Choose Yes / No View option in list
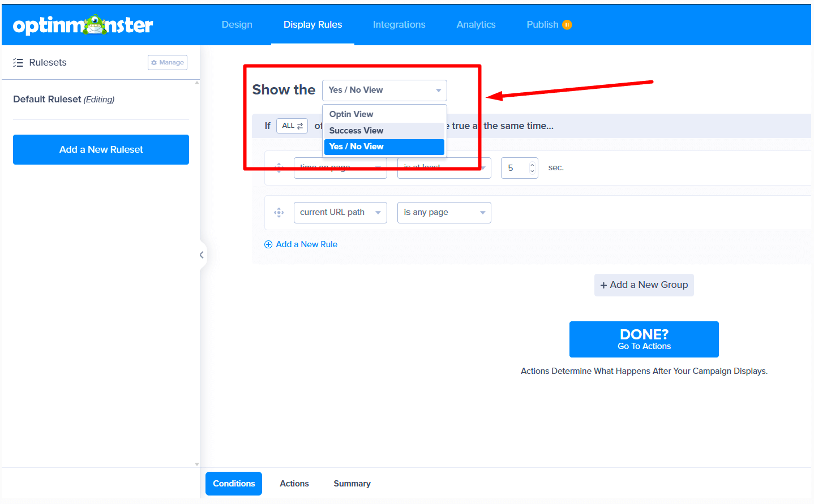The width and height of the screenshot is (814, 504). 384,147
